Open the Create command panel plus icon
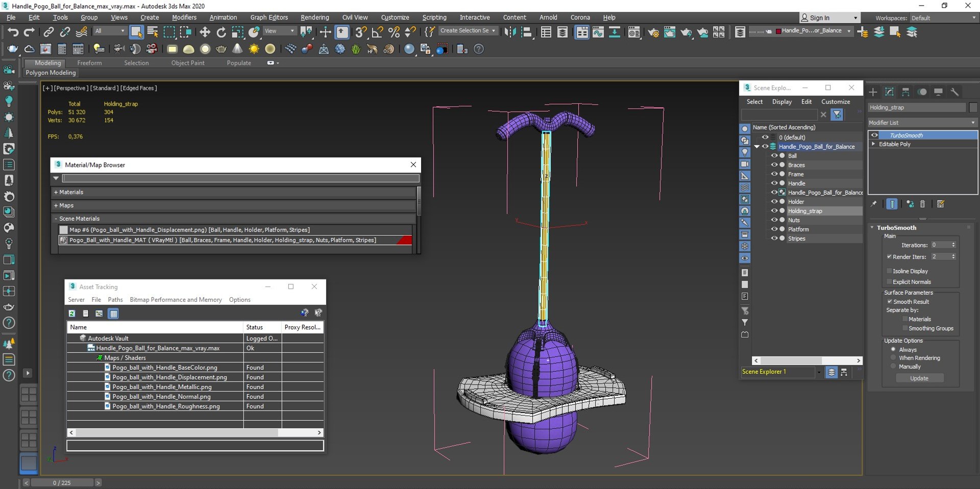The image size is (980, 489). point(873,92)
